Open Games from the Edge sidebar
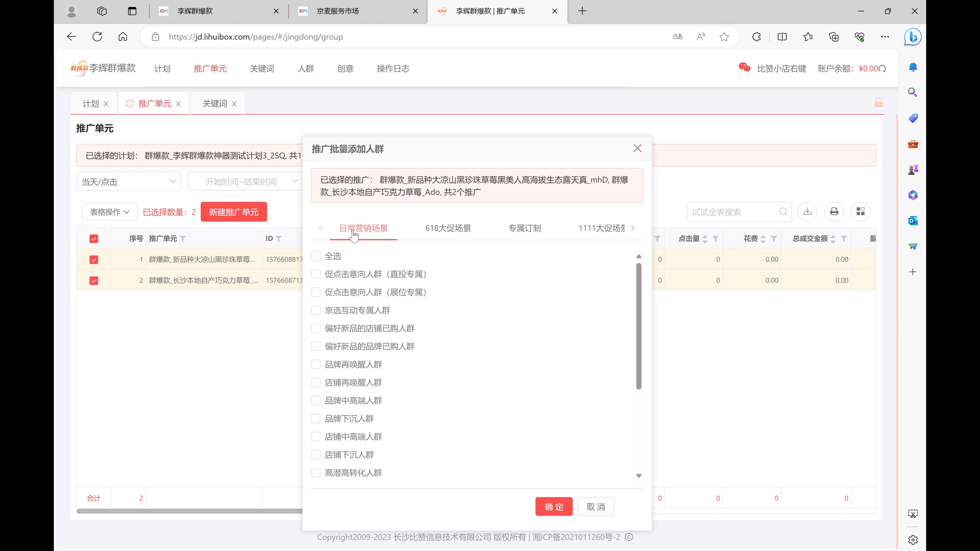The height and width of the screenshot is (551, 980). 913,170
